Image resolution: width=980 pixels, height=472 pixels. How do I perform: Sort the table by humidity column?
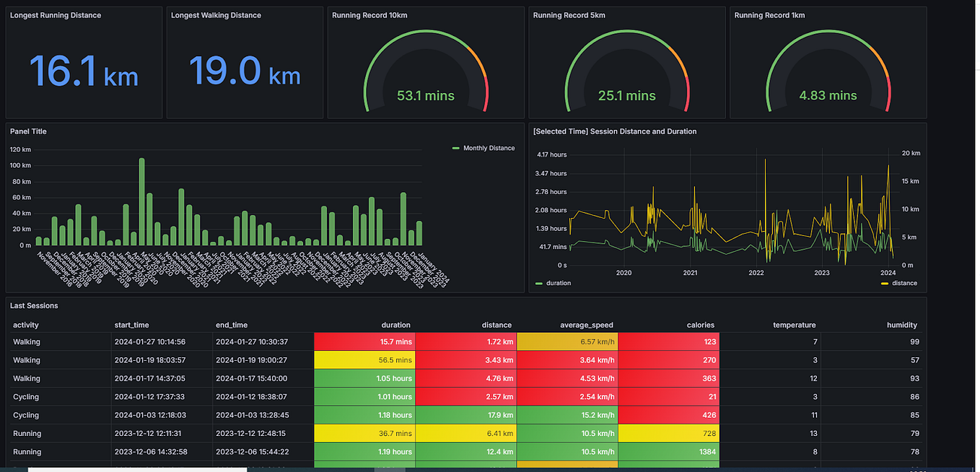click(x=901, y=325)
